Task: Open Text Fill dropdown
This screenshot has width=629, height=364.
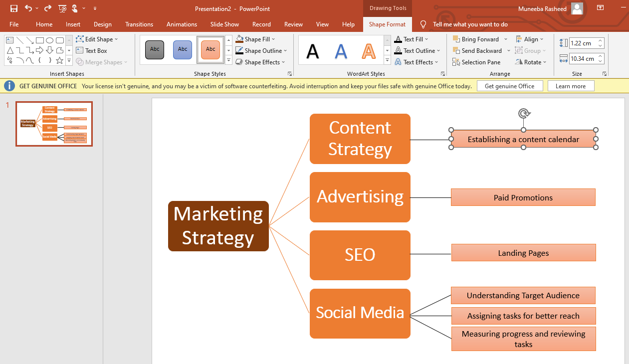Action: coord(412,39)
